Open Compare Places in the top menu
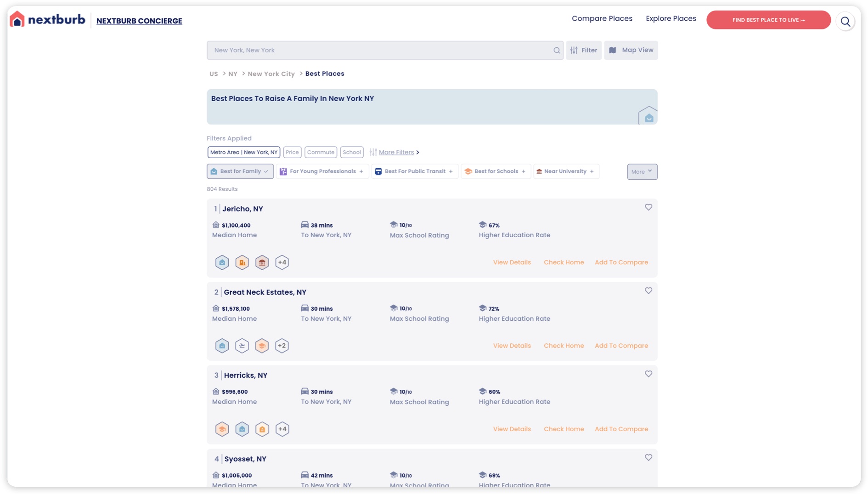Image resolution: width=868 pixels, height=495 pixels. [x=602, y=18]
